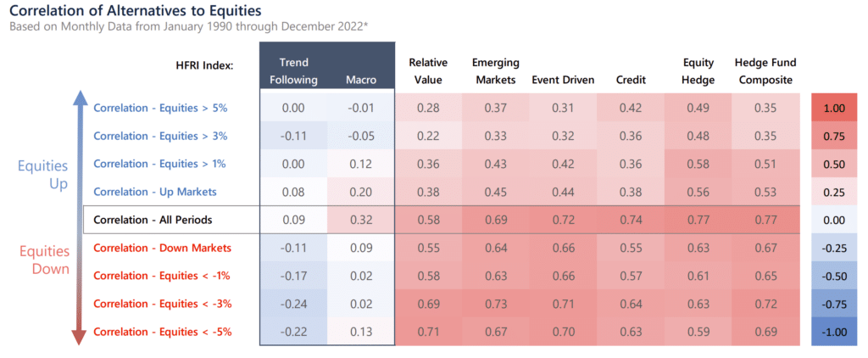The height and width of the screenshot is (358, 868).
Task: Click the Macro column header
Action: pyautogui.click(x=361, y=80)
